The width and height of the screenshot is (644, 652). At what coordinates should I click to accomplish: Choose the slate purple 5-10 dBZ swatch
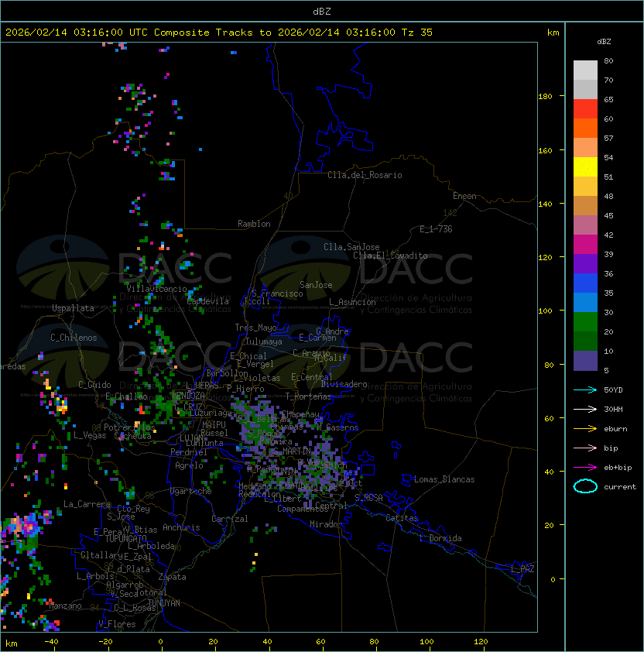click(585, 361)
